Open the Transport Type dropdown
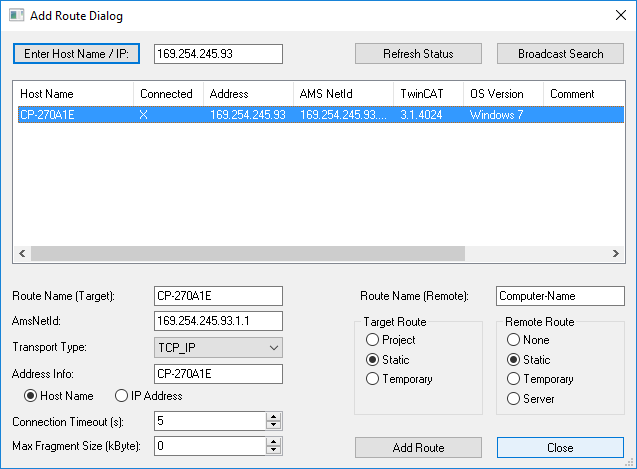Viewport: 637px width, 469px height. tap(218, 348)
